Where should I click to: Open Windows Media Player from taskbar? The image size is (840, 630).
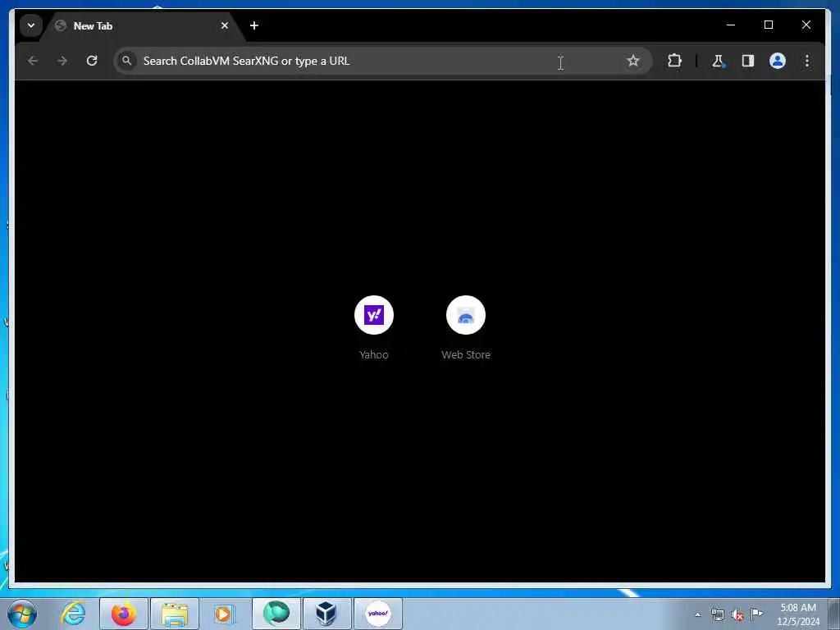[225, 614]
